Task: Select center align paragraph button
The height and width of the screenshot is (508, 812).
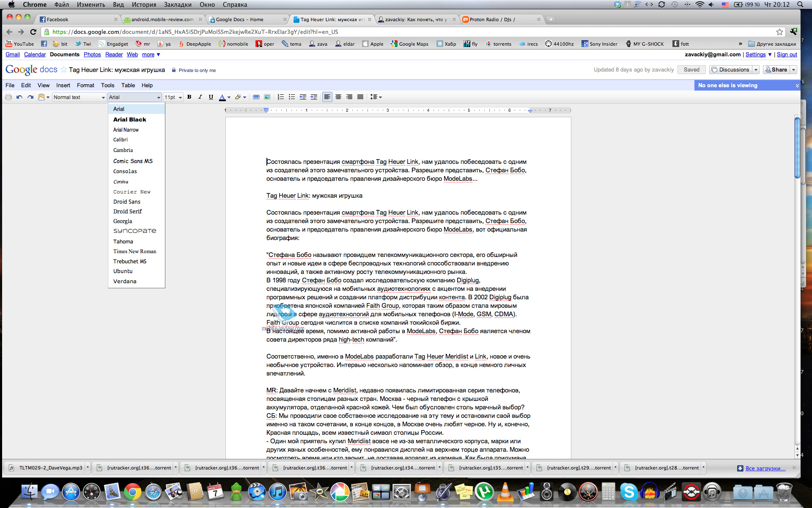Action: pyautogui.click(x=338, y=97)
